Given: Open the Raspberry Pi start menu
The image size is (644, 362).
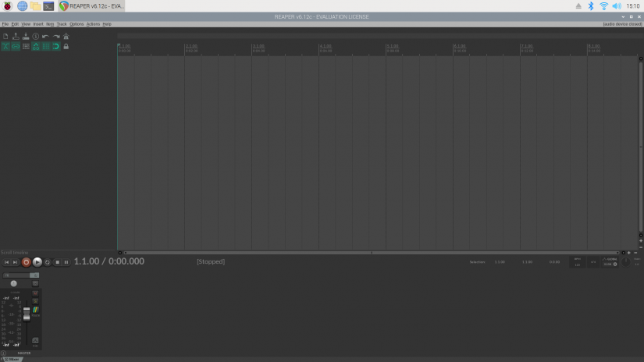Looking at the screenshot, I should [7, 6].
